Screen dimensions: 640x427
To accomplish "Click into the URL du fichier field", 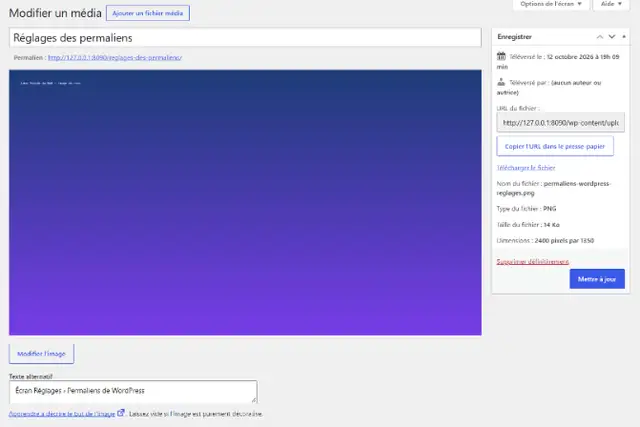I will (x=560, y=122).
